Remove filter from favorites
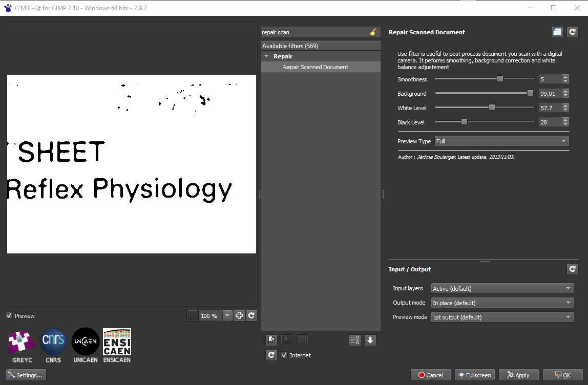This screenshot has height=385, width=588. point(286,340)
